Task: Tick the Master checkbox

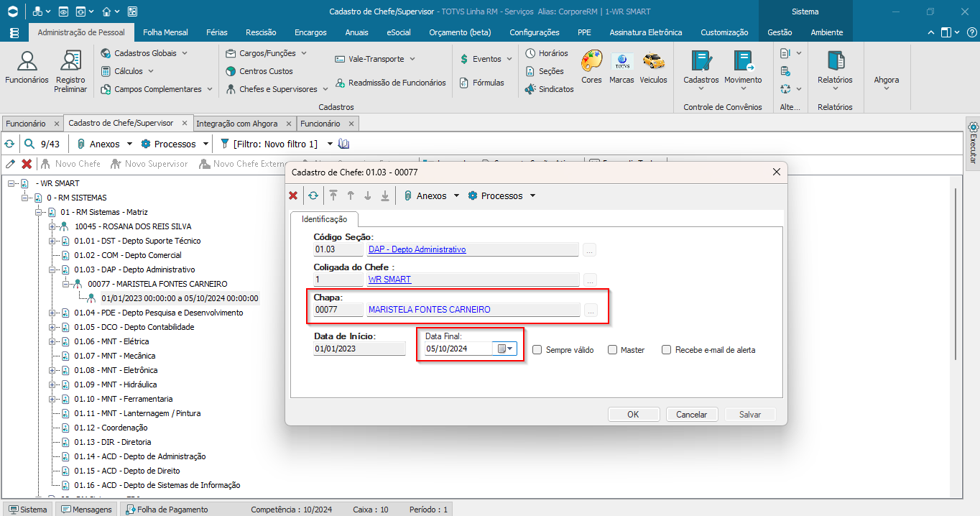Action: (613, 350)
